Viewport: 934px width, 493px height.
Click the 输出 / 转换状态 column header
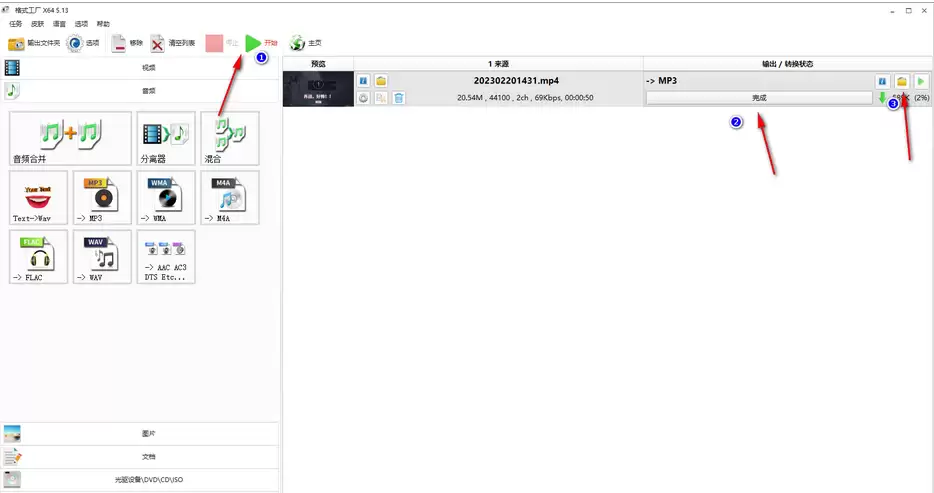pyautogui.click(x=787, y=64)
